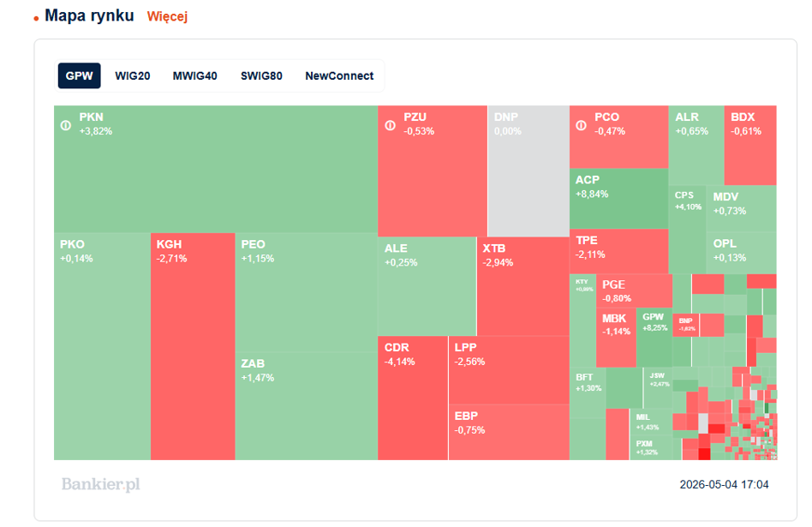This screenshot has width=812, height=527.
Task: Select the active GPW tab
Action: point(80,75)
